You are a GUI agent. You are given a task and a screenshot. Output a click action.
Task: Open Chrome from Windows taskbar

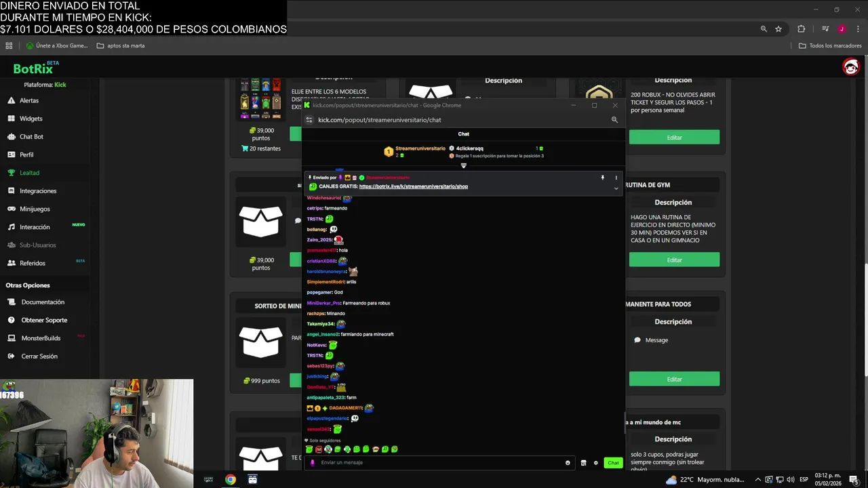tap(231, 479)
